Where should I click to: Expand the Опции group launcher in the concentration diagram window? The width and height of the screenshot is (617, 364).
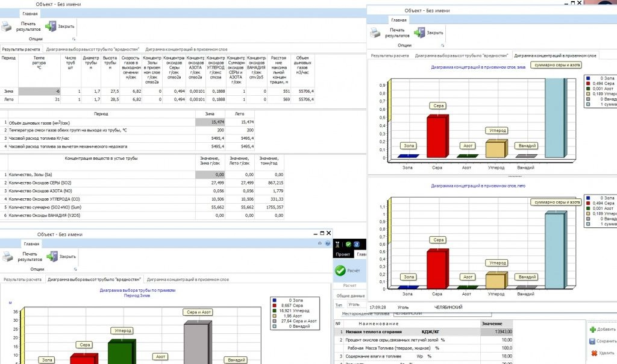(x=443, y=45)
